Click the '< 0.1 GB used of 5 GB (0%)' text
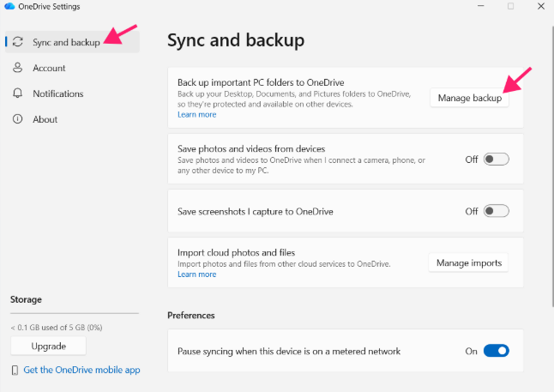Viewport: 554px width, 392px height. point(57,328)
